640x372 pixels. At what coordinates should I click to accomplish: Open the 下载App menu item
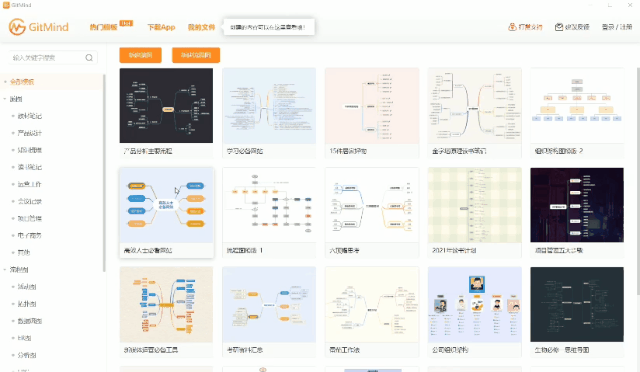(161, 27)
